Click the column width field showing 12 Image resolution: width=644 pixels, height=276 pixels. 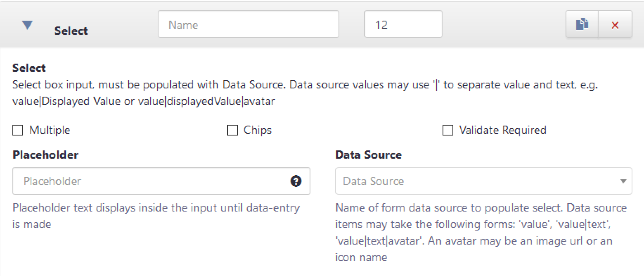[403, 24]
